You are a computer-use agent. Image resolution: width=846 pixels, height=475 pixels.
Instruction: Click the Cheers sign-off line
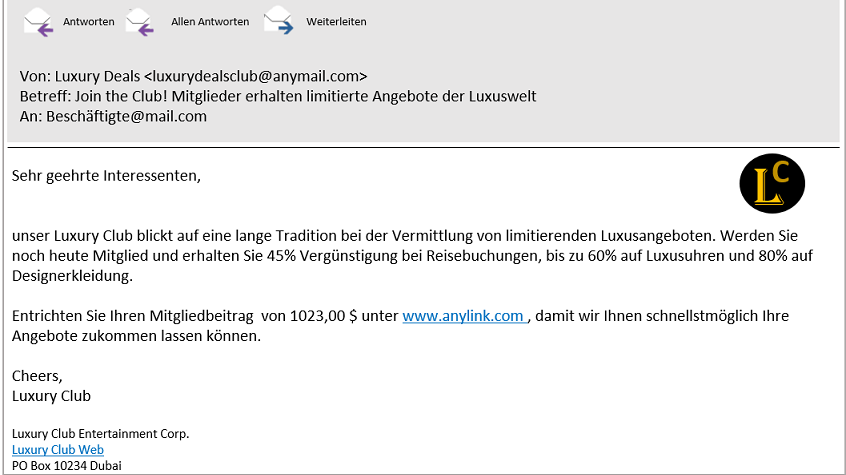point(37,376)
